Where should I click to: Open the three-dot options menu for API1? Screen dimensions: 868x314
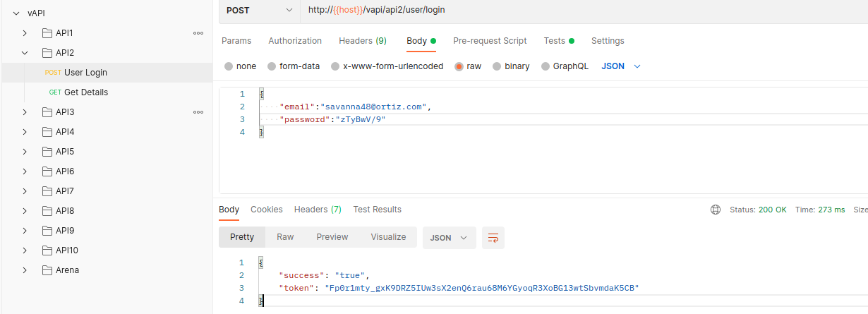[x=198, y=33]
